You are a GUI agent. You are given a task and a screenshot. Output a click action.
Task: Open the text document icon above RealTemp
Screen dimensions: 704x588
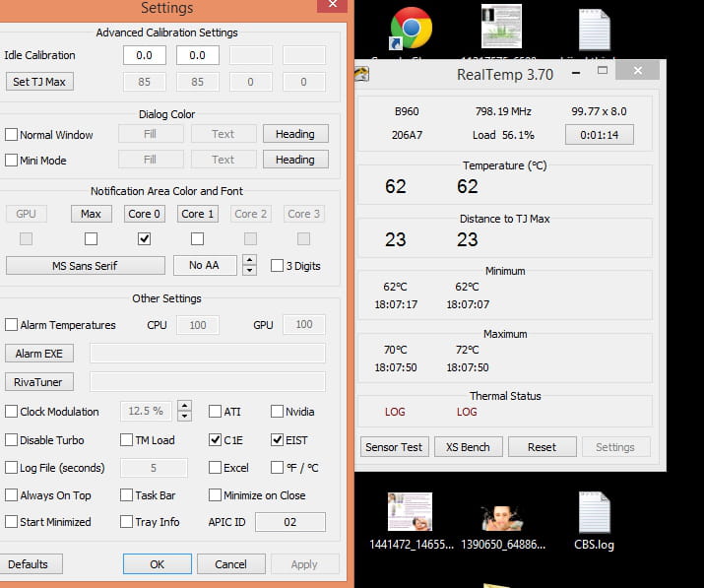594,31
